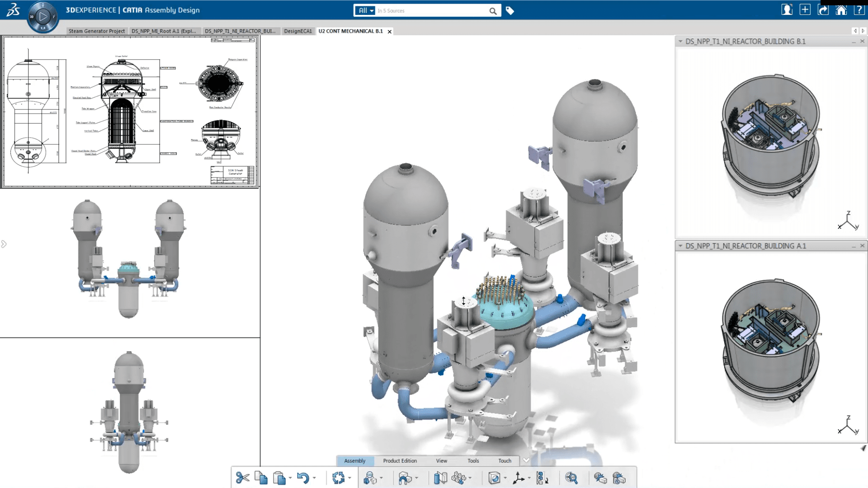Expand the action bar chevron
The height and width of the screenshot is (488, 868).
(526, 460)
